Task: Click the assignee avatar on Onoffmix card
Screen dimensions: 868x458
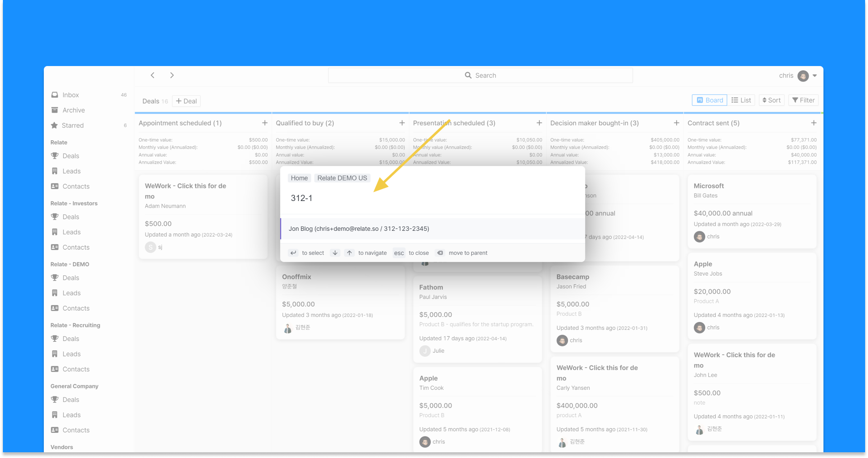Action: 288,328
